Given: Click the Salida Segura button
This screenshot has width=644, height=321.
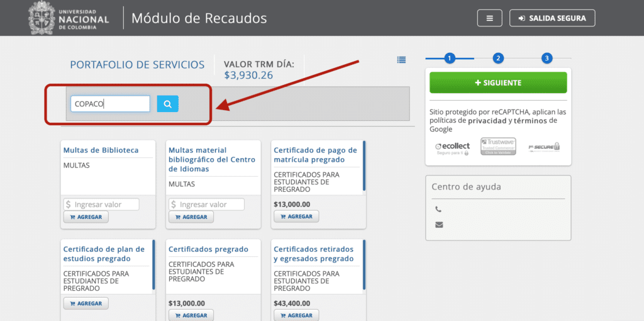Looking at the screenshot, I should [552, 18].
